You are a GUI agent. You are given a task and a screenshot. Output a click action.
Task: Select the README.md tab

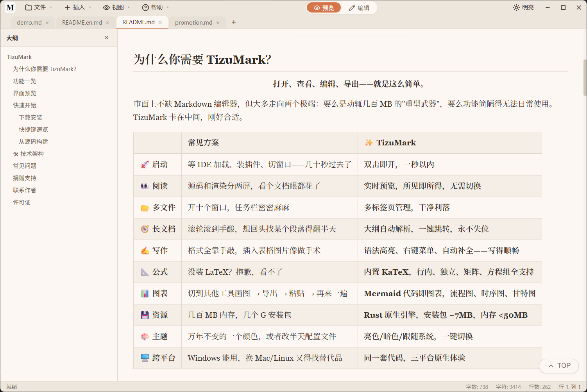138,22
